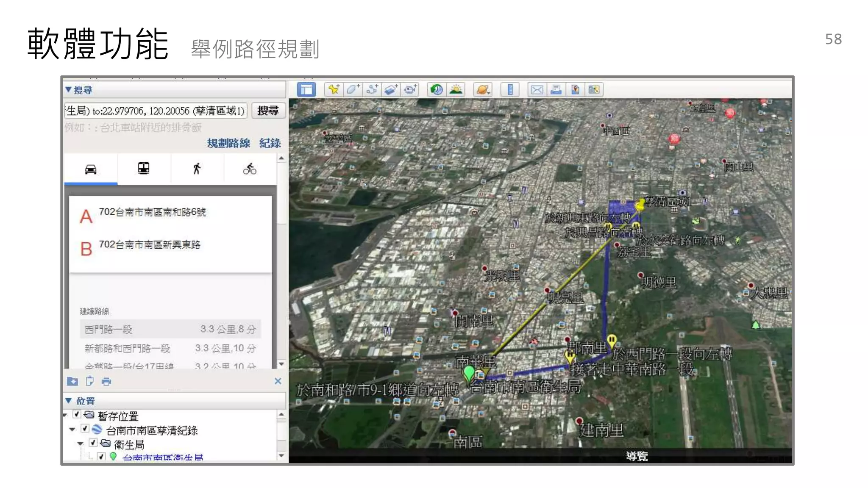
Task: Select the Add Polygon tool
Action: [353, 89]
